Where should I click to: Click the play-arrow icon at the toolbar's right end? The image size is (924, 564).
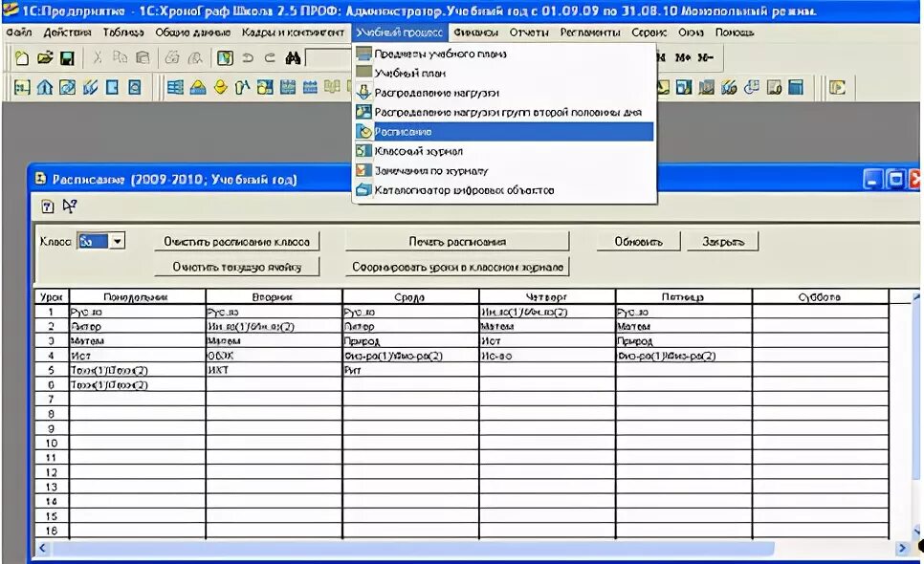click(837, 88)
